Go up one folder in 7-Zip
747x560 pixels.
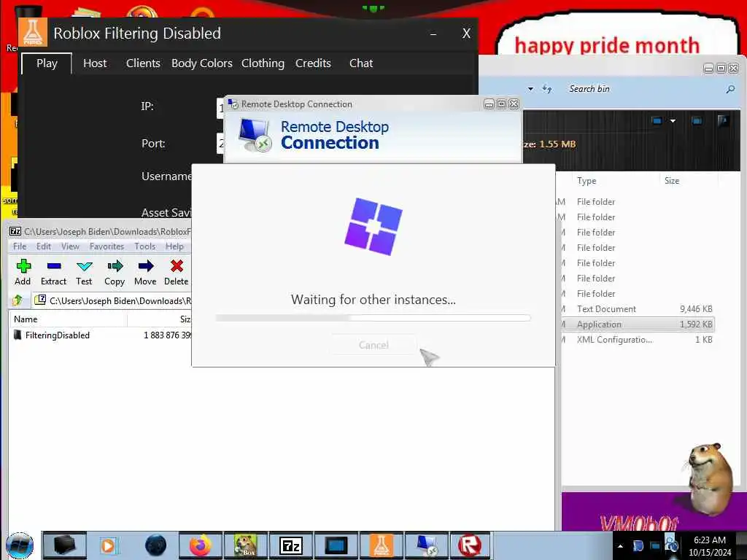click(x=18, y=300)
